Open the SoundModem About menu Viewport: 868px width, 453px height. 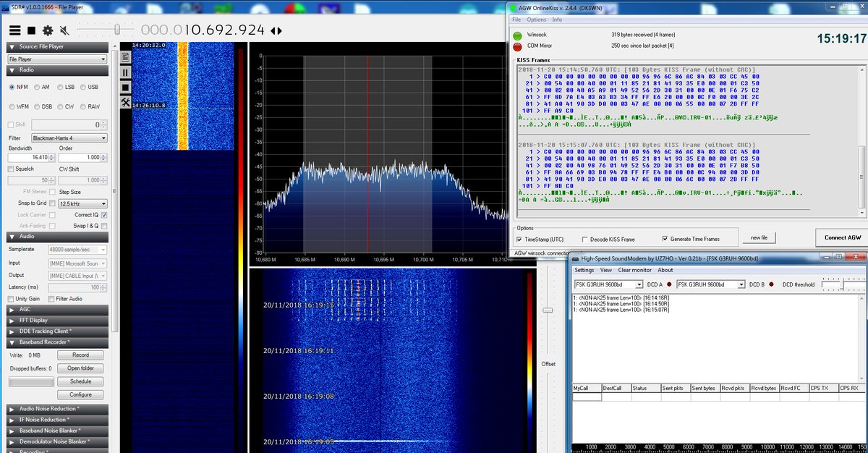(x=665, y=270)
